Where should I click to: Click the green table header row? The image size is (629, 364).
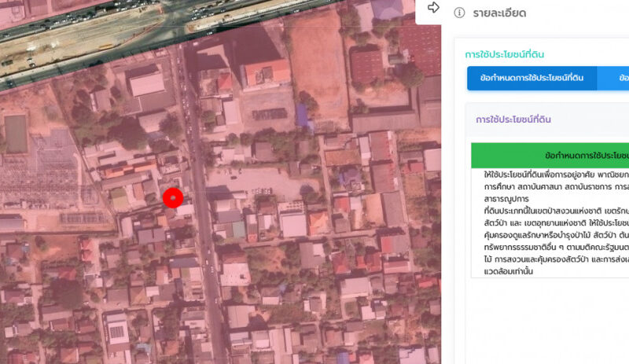(550, 155)
